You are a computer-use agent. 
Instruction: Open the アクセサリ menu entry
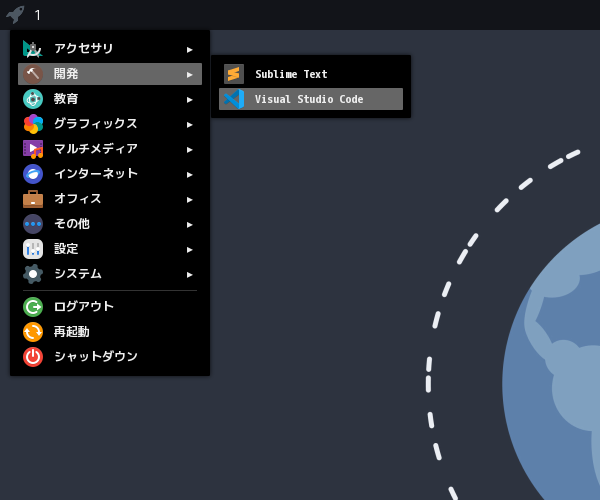pos(110,49)
